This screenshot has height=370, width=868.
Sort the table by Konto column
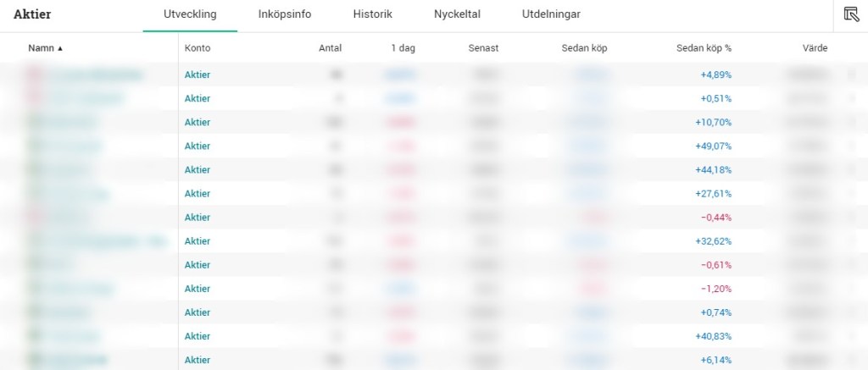198,48
